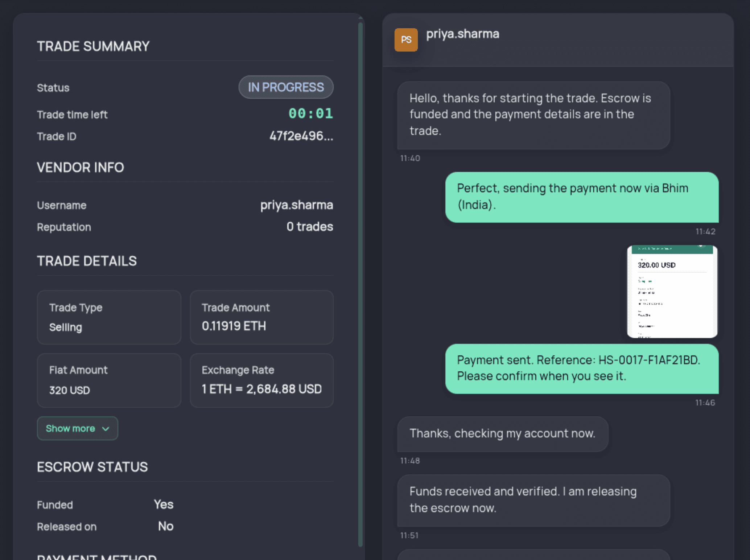Click the message 'Perfect, sending the payment now'

pos(582,197)
